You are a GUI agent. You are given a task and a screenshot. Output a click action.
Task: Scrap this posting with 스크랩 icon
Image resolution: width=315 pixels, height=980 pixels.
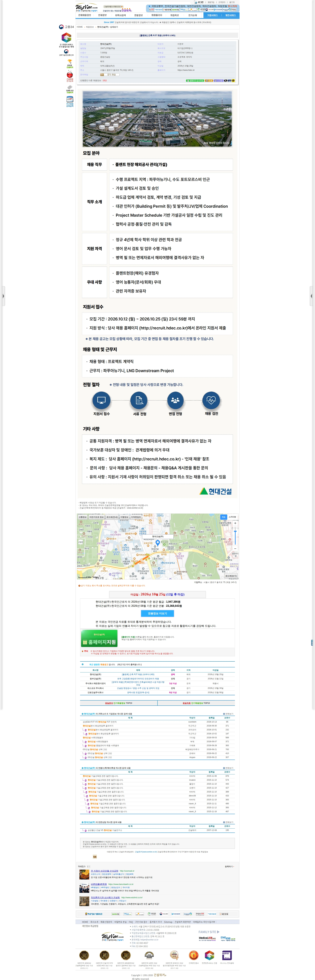click(x=219, y=81)
